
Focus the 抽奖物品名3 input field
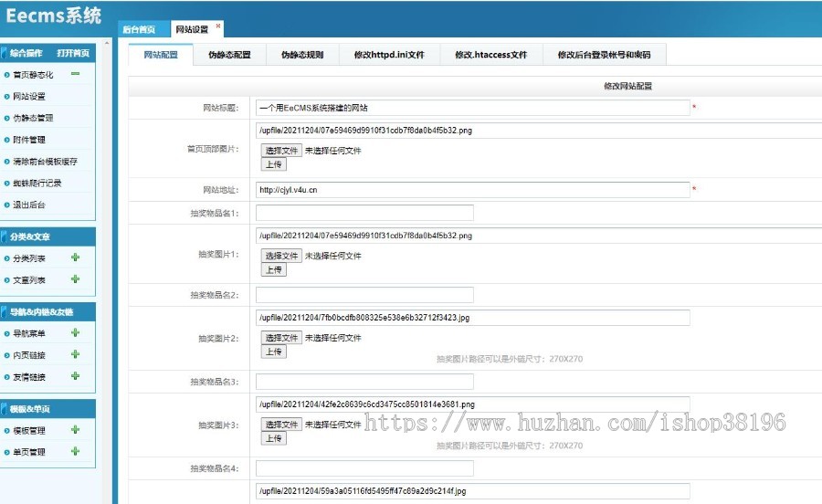[x=364, y=382]
